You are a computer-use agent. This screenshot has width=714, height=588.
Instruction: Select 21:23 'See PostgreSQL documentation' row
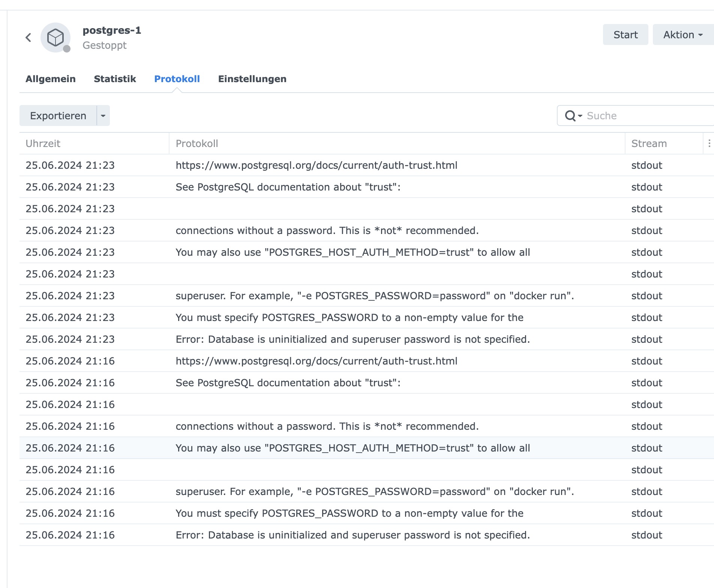(367, 187)
